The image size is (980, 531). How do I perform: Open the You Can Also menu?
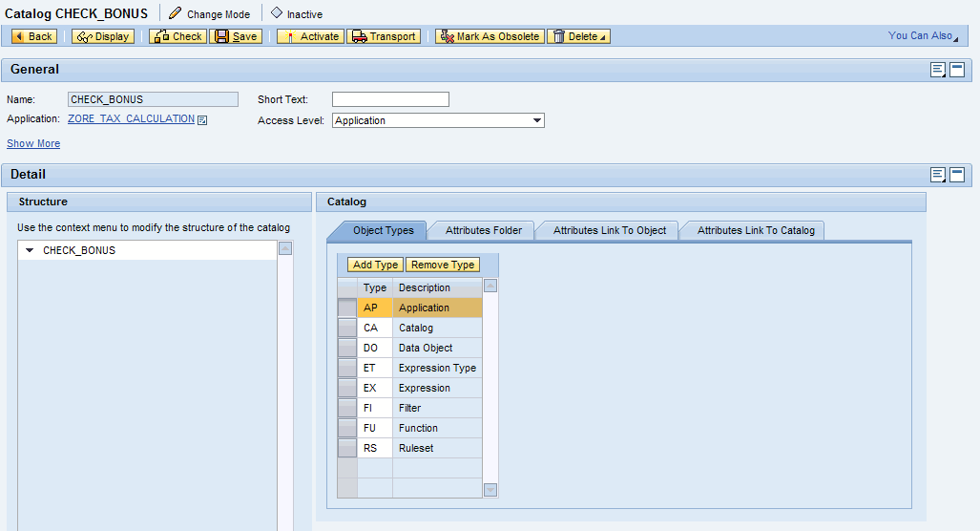pyautogui.click(x=924, y=36)
